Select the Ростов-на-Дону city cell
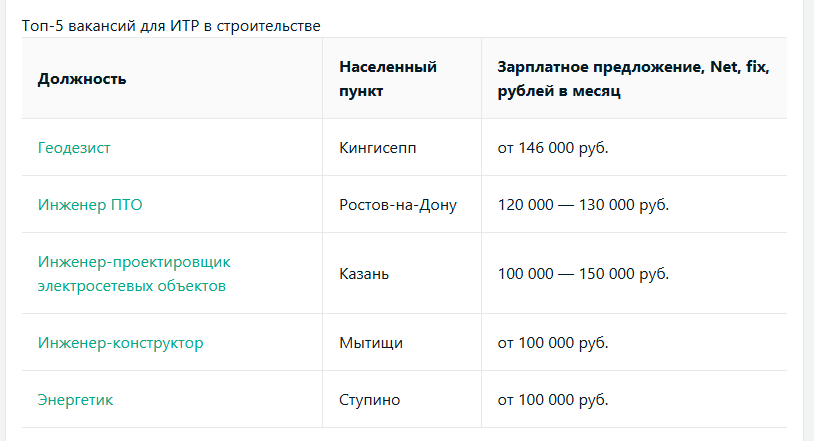The image size is (814, 441). point(398,205)
